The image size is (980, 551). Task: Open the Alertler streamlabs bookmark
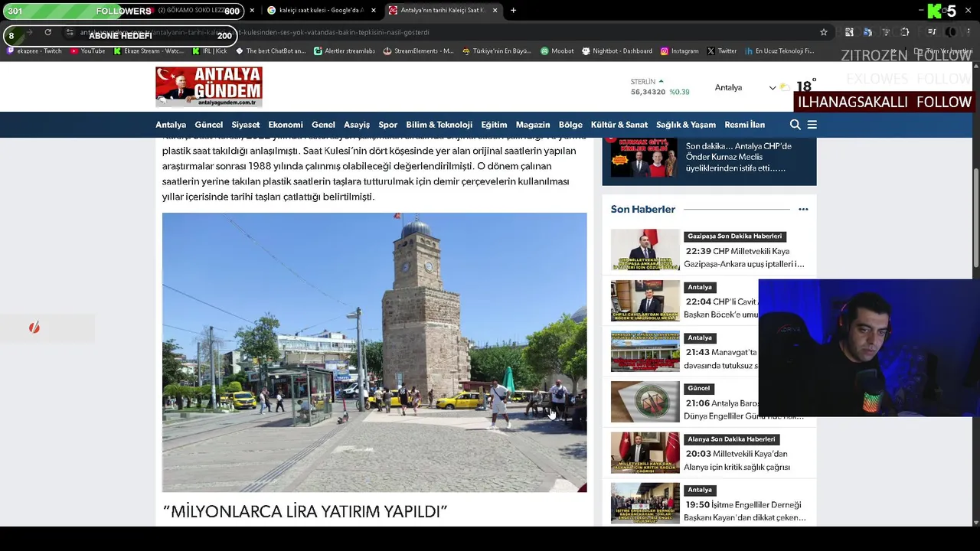click(x=344, y=51)
